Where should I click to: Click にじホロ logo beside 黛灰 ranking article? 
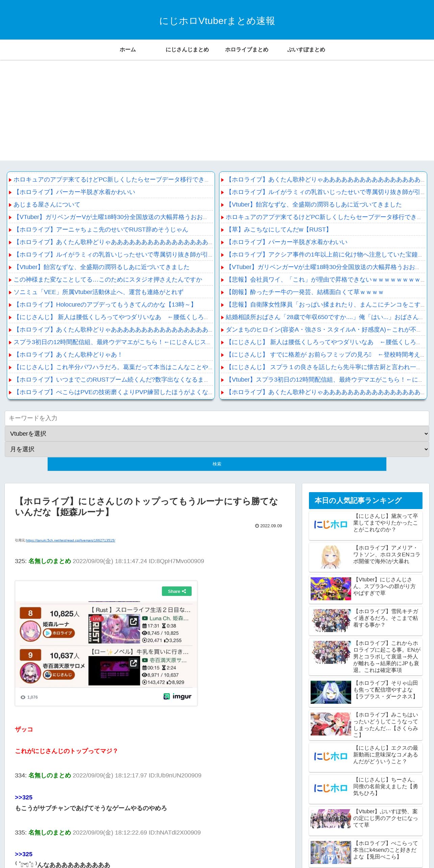coord(331,525)
